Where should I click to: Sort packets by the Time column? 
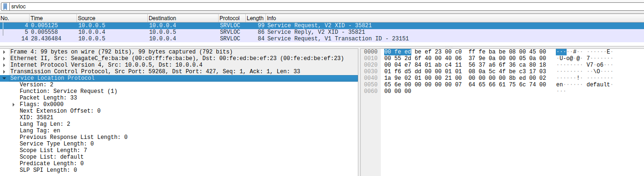[x=53, y=18]
